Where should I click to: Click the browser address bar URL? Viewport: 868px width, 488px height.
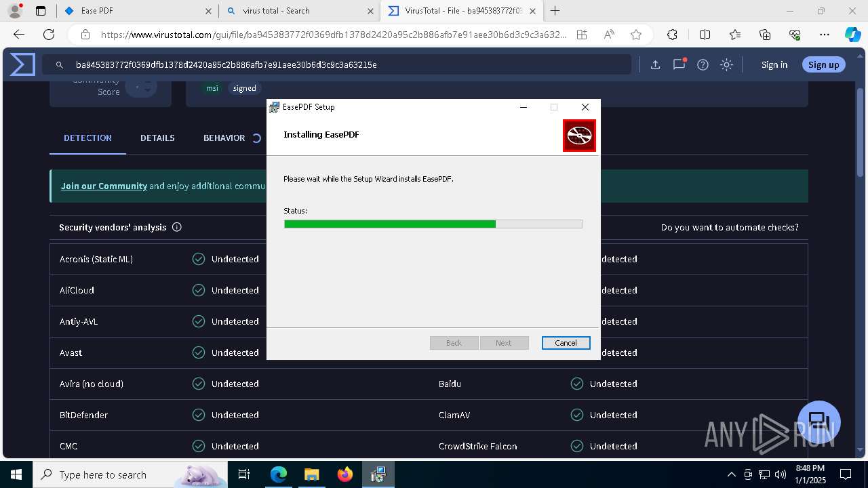pos(333,35)
